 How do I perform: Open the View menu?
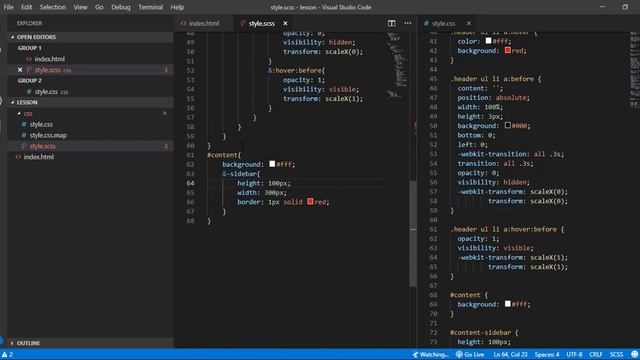click(80, 7)
